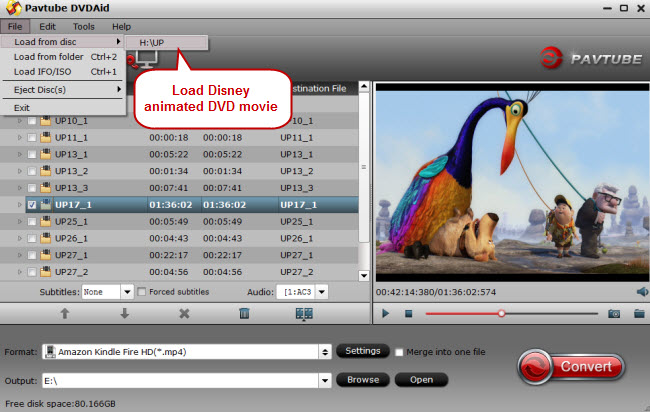
Task: Check the UP13_3 title checkbox
Action: tap(32, 188)
